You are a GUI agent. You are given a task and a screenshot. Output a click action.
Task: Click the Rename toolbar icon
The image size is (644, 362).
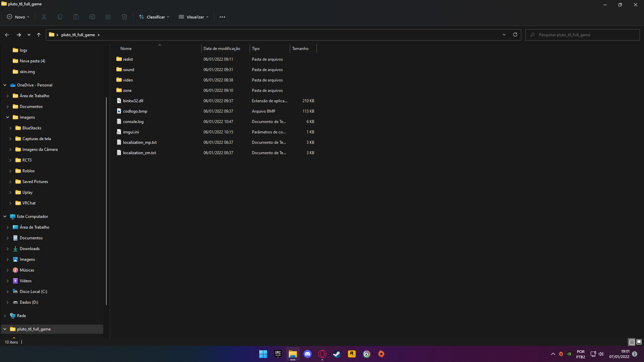click(x=92, y=17)
